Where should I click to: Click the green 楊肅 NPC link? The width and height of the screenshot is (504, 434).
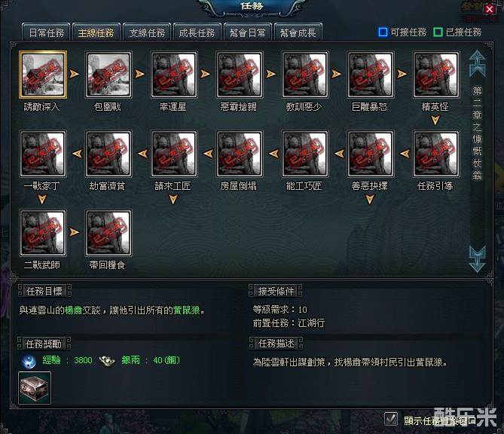[73, 310]
